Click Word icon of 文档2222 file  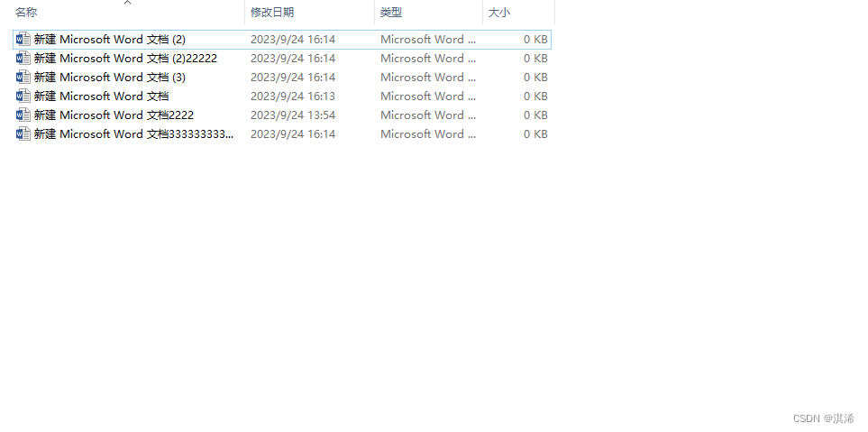click(x=23, y=115)
